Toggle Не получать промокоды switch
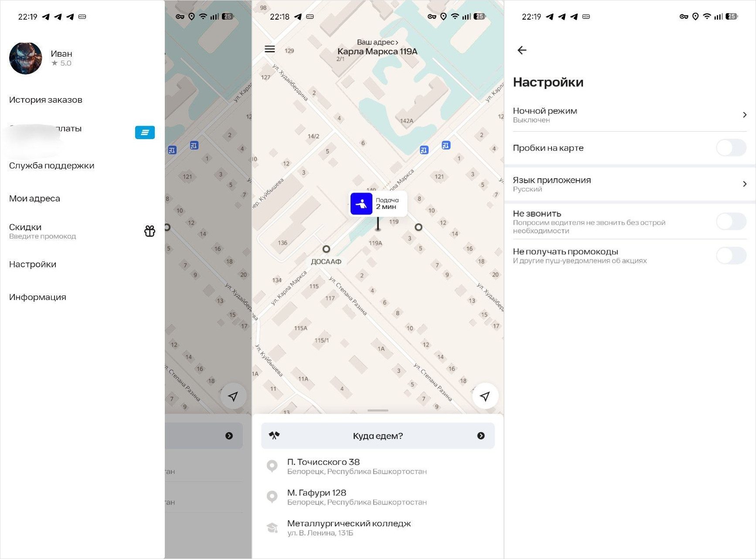 pyautogui.click(x=731, y=256)
